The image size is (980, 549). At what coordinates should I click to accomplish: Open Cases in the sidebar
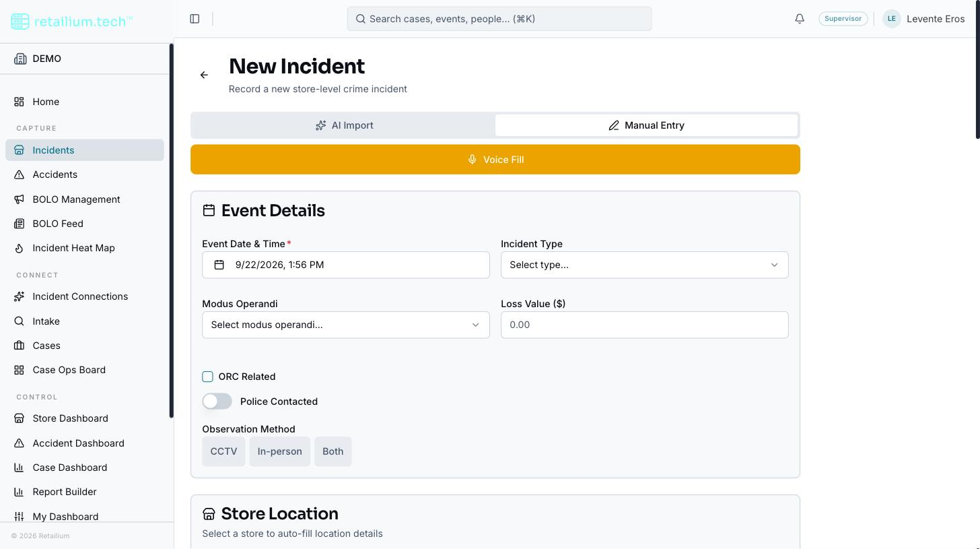85,346
